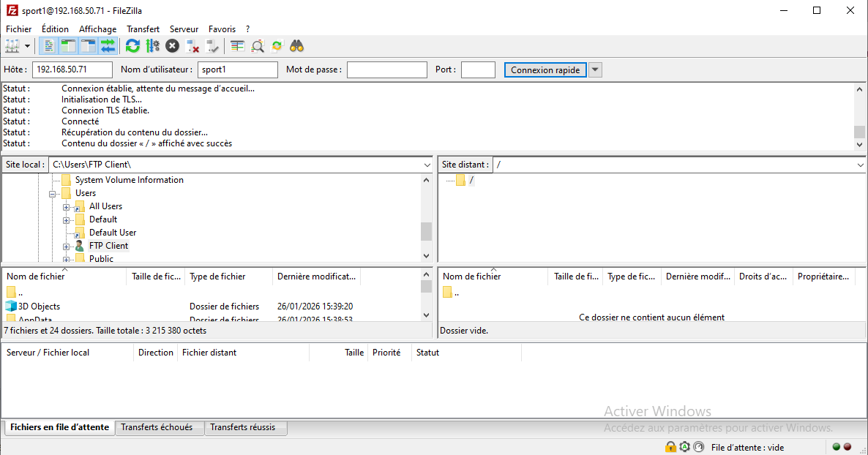This screenshot has width=868, height=455.
Task: Click the Hôte input field
Action: tap(72, 69)
